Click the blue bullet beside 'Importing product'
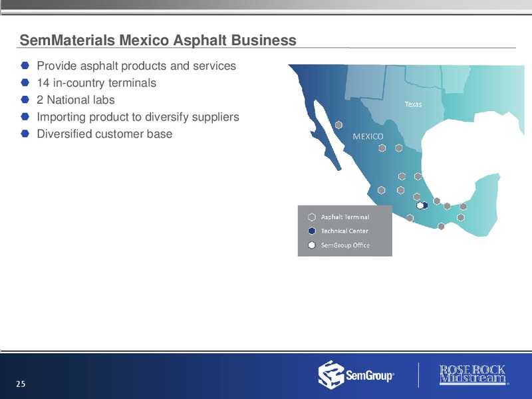Screen dimensions: 532x399 (25, 117)
